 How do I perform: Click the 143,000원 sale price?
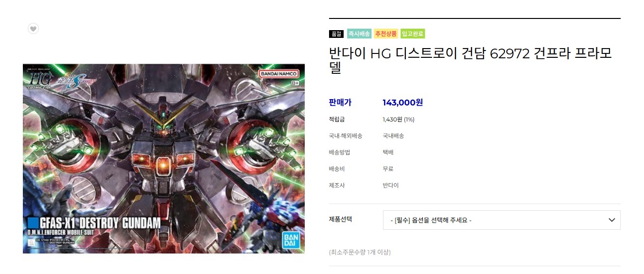(402, 103)
